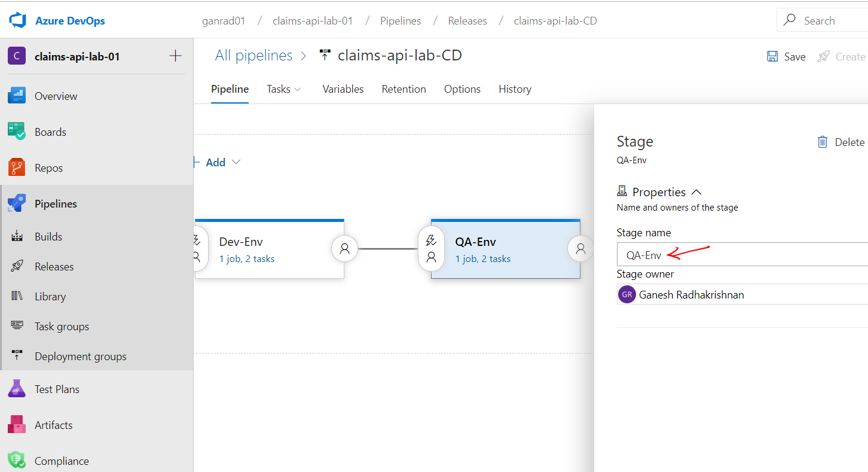Open Pipelines breadcrumb link
This screenshot has height=472, width=868.
pyautogui.click(x=401, y=21)
